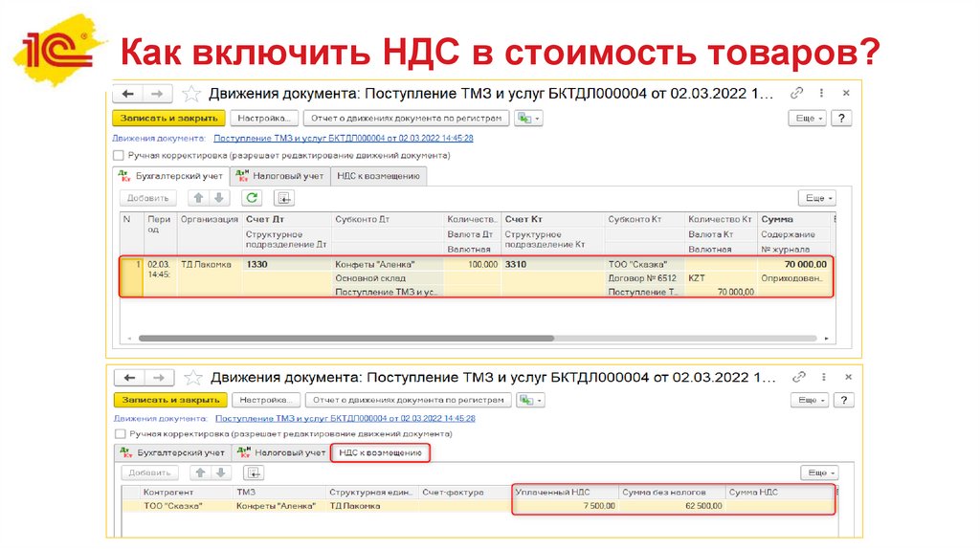
Task: Close the upper document movements window
Action: click(846, 93)
